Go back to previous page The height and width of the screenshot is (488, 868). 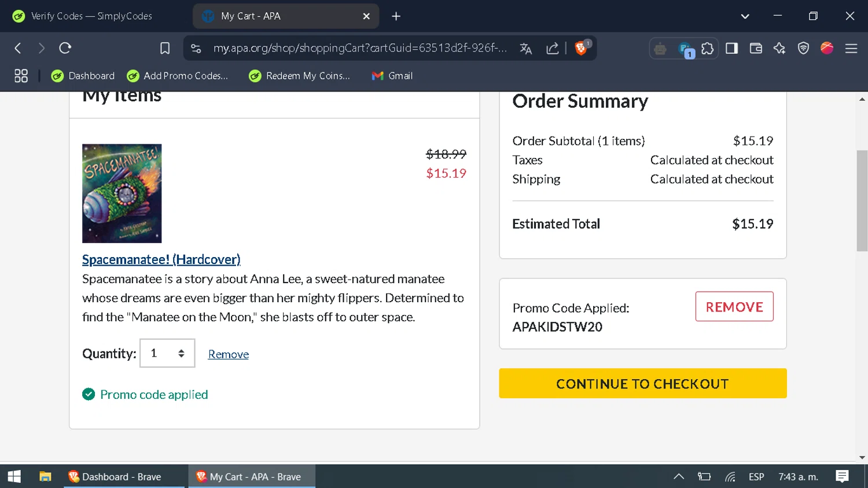tap(18, 48)
